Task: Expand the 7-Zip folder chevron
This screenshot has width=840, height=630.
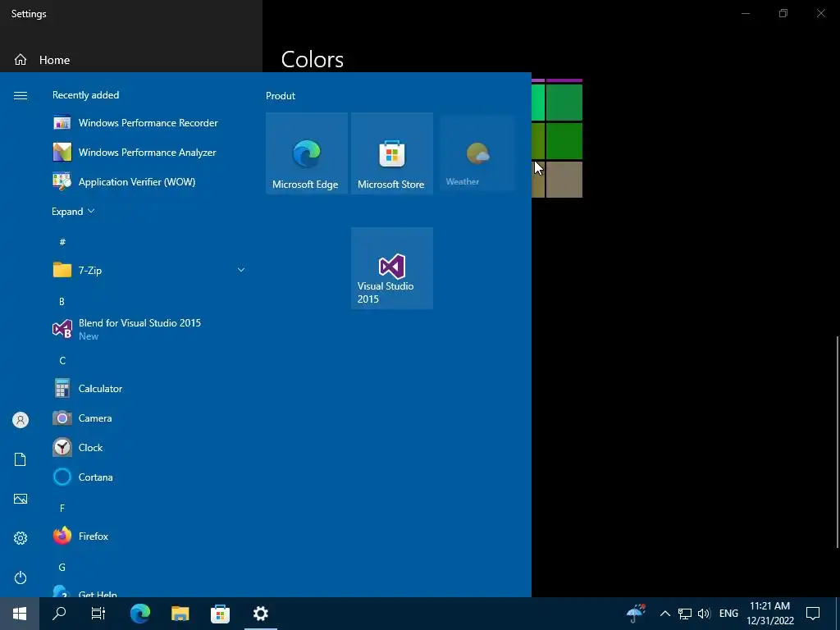Action: [x=241, y=270]
